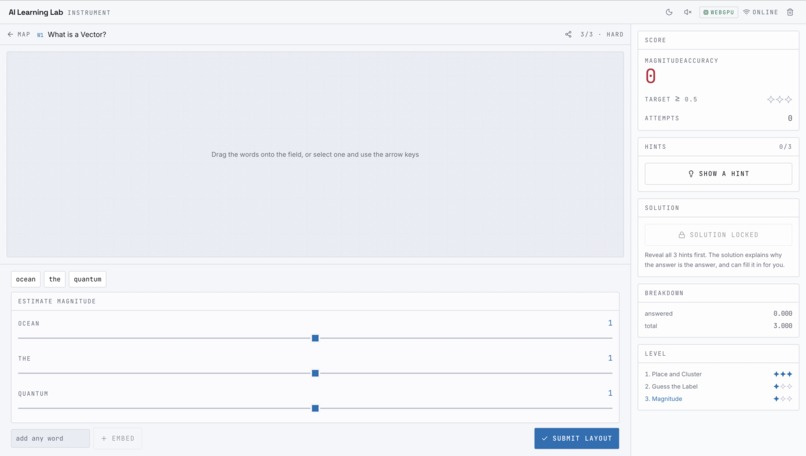
Task: Adjust the THE magnitude slider handle
Action: point(315,373)
